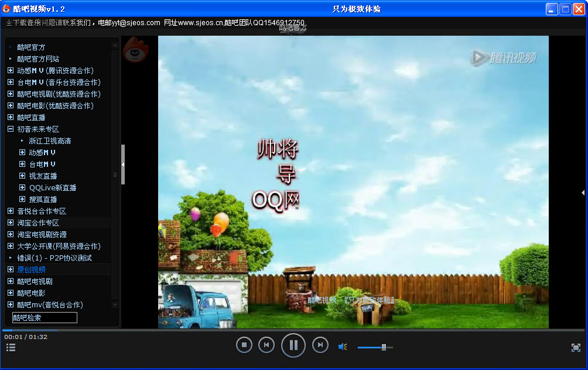Expand 原创视频 node

(11, 269)
